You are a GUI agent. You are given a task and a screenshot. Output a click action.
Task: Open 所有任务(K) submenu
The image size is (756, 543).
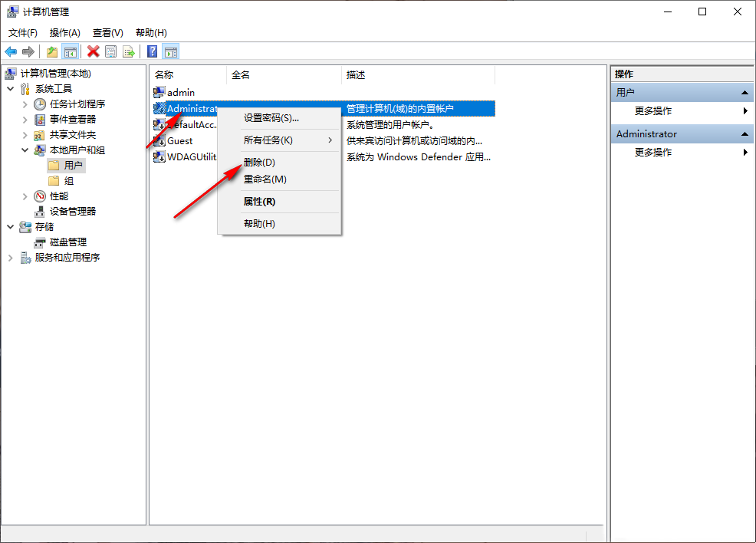point(280,140)
